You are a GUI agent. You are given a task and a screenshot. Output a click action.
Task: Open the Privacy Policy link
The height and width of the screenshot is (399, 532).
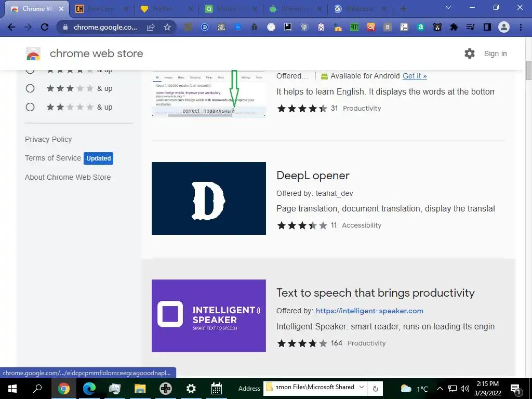point(48,139)
